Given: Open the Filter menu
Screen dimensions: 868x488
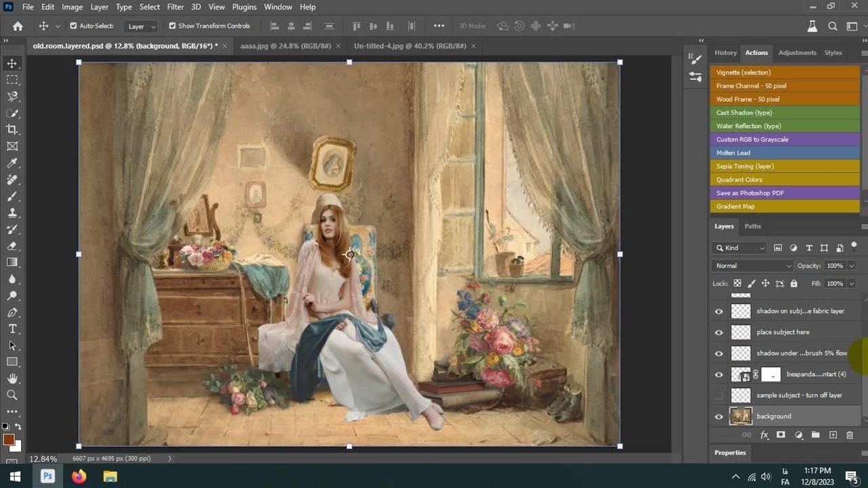Looking at the screenshot, I should click(175, 7).
